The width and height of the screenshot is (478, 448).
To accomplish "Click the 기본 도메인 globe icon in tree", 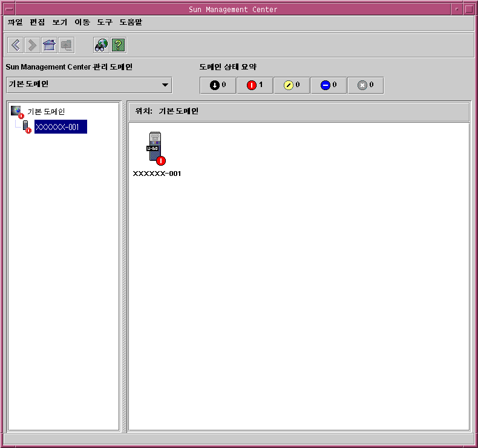I will (17, 112).
